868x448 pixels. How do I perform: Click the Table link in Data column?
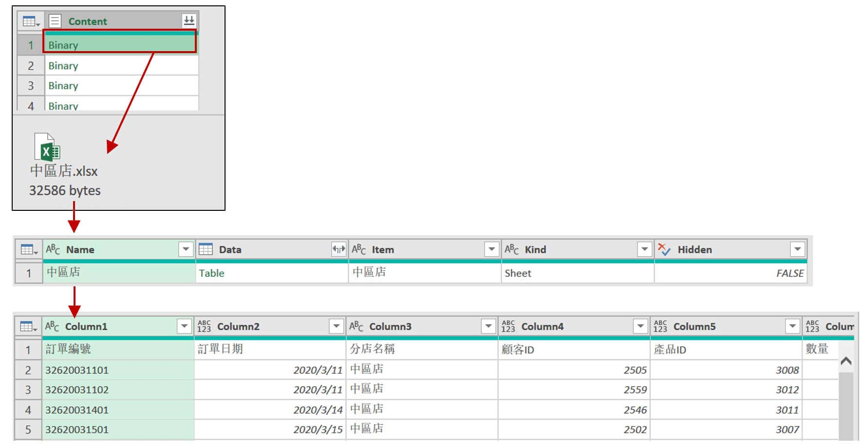(211, 273)
